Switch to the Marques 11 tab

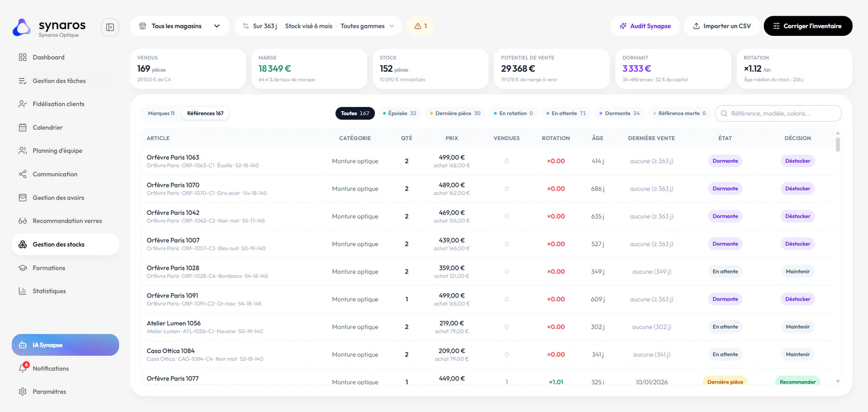(161, 113)
